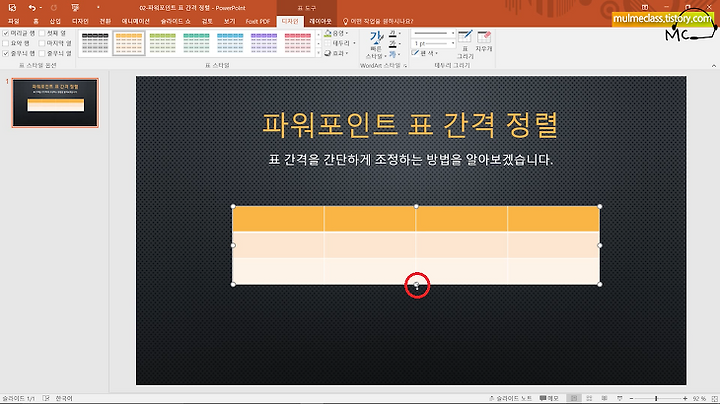Apply the purple table style

(x=264, y=43)
